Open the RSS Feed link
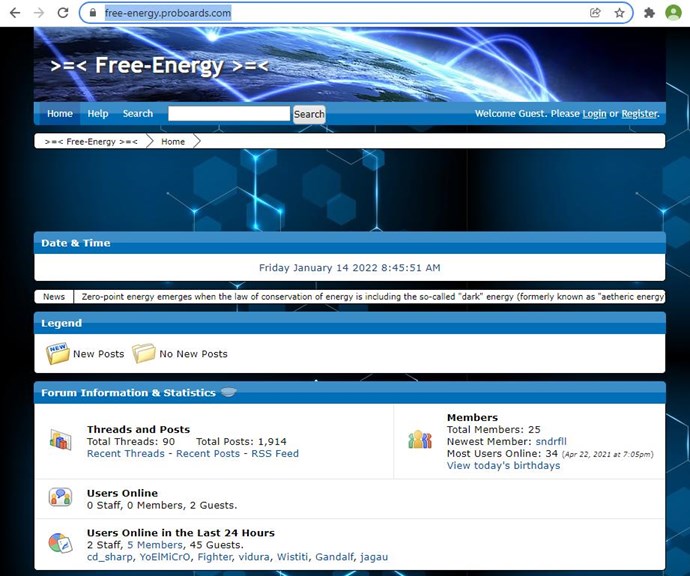The image size is (690, 576). click(x=275, y=453)
